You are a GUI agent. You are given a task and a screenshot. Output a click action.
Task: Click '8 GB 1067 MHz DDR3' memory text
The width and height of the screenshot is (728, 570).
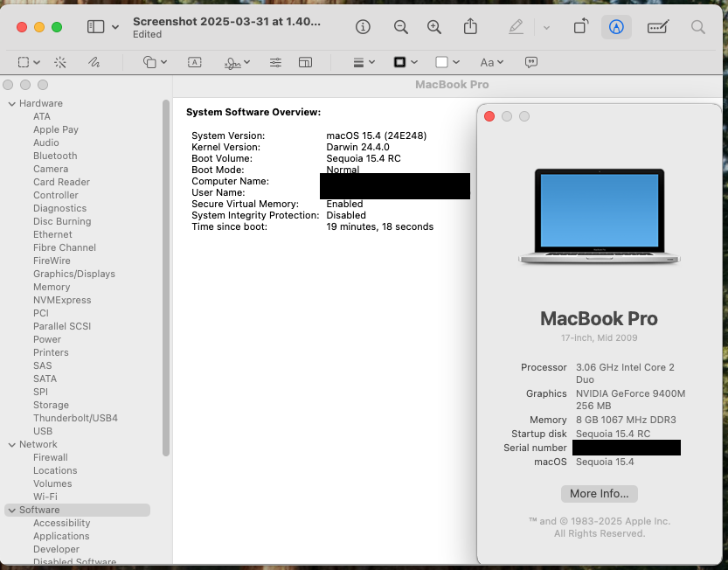626,420
